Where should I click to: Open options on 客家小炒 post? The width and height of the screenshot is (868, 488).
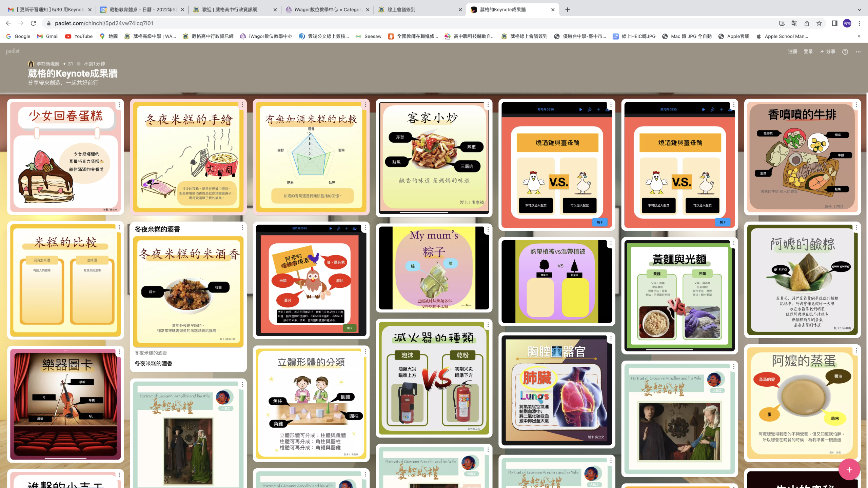[488, 105]
